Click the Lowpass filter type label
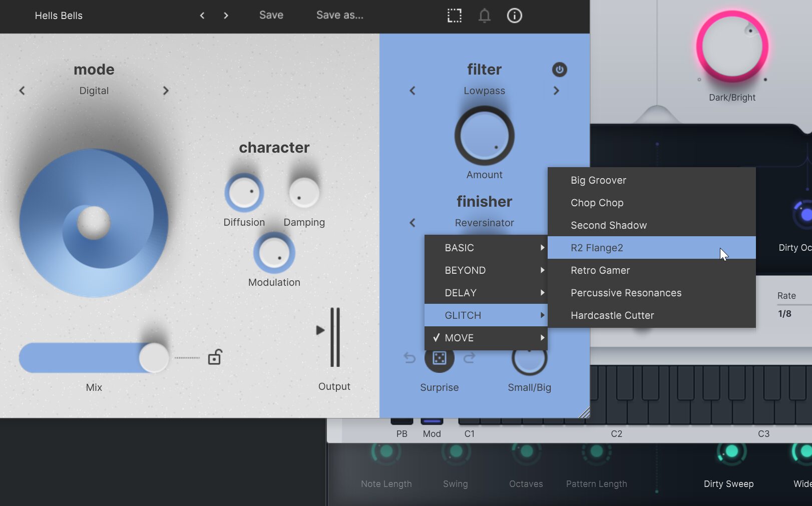Image resolution: width=812 pixels, height=506 pixels. click(x=484, y=91)
